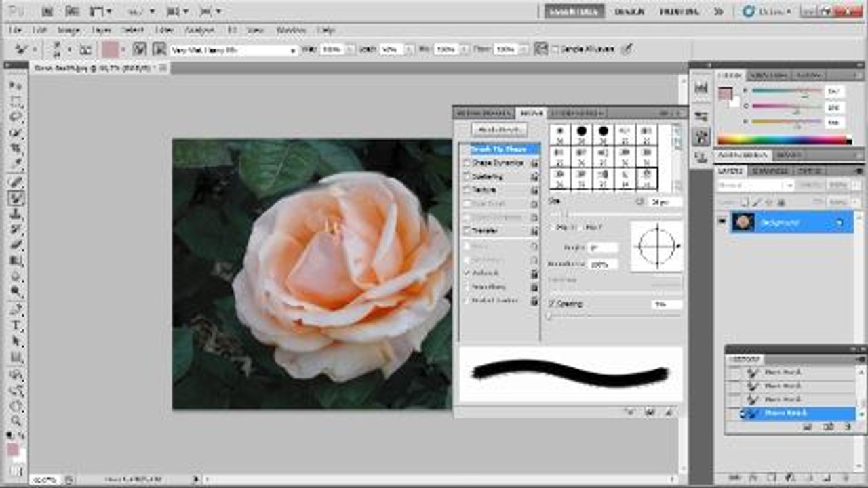Select the Mixer Brush tool in toolbox
868x488 pixels.
[x=16, y=198]
